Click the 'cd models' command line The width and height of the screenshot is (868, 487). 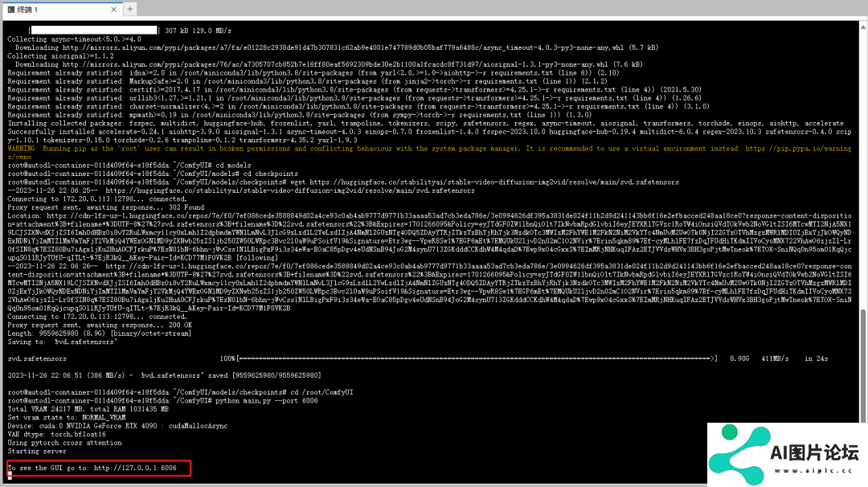(129, 166)
